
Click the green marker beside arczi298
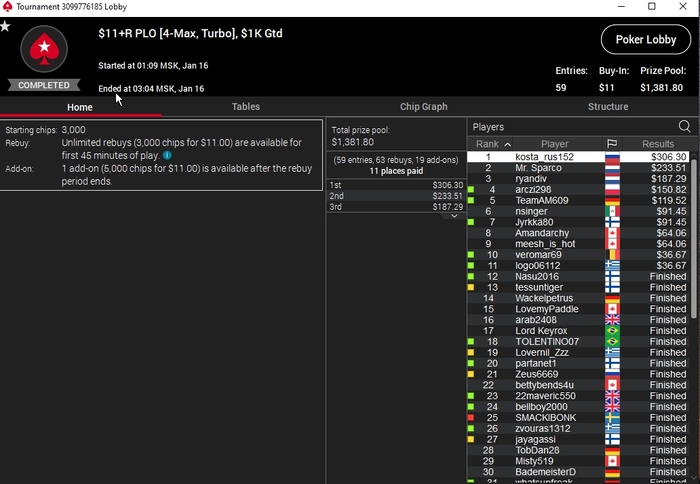pyautogui.click(x=471, y=190)
